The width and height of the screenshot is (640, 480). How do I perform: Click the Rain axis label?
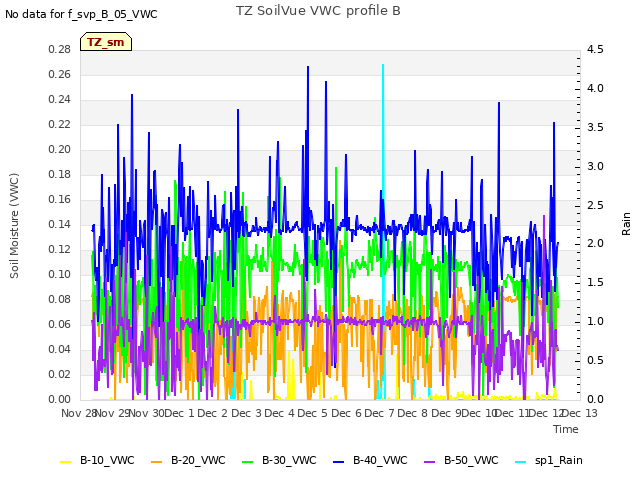[626, 224]
